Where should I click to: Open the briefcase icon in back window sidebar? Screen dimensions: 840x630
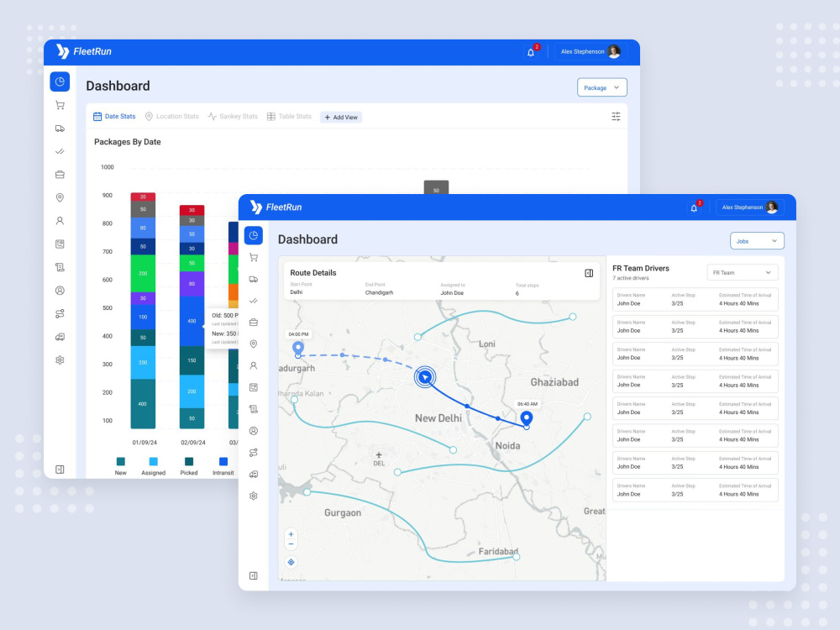[x=60, y=175]
